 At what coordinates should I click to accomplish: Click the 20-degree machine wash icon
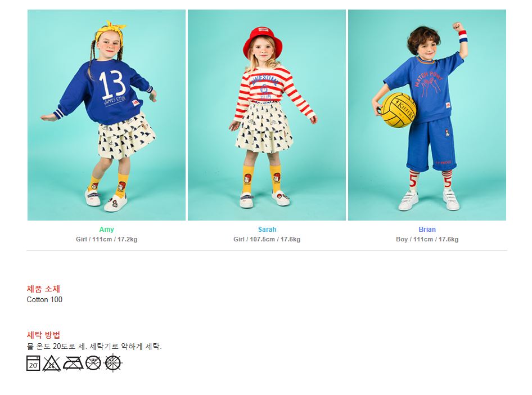click(x=33, y=363)
